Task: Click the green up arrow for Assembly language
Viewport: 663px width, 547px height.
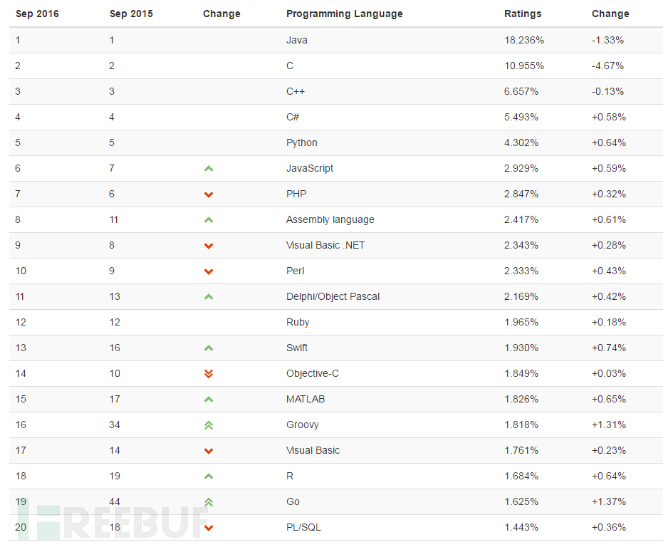Action: pos(208,220)
